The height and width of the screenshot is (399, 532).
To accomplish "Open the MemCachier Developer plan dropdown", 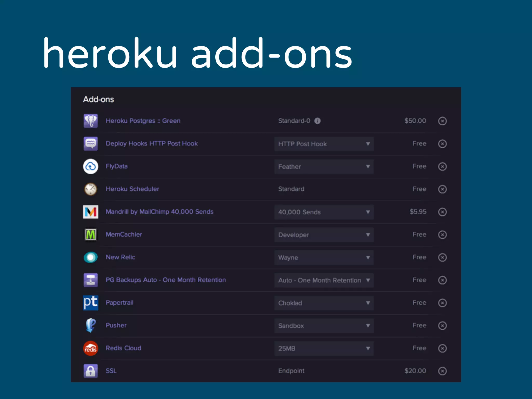I will point(324,235).
